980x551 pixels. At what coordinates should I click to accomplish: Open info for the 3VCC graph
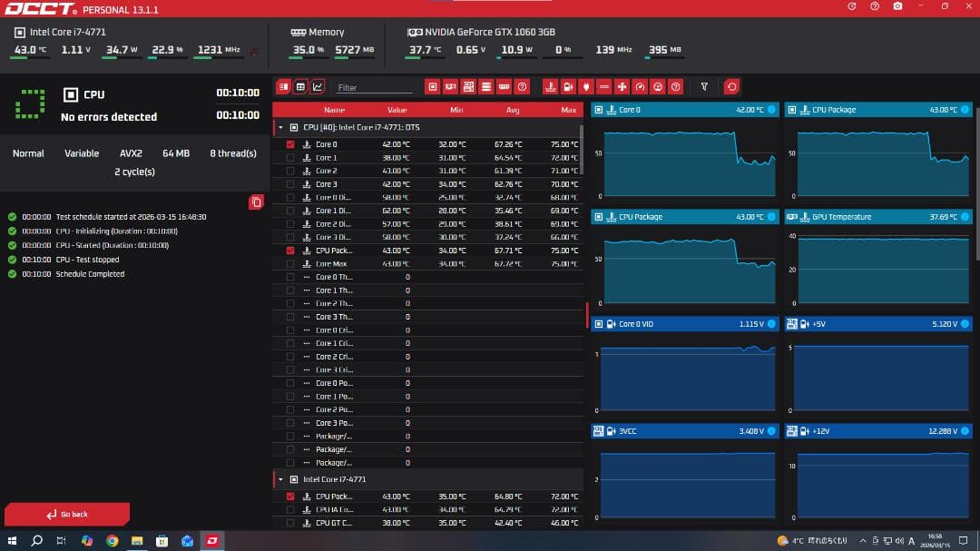[x=771, y=431]
